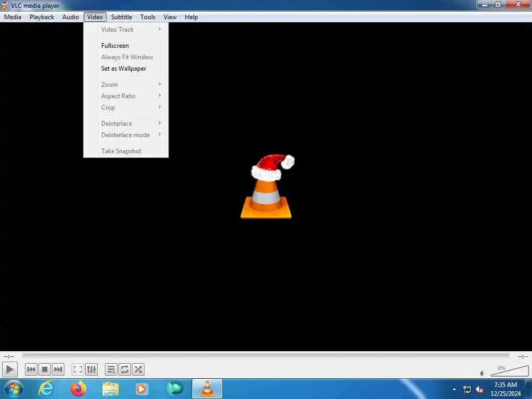Skip to next media button
Image resolution: width=532 pixels, height=399 pixels.
(58, 369)
